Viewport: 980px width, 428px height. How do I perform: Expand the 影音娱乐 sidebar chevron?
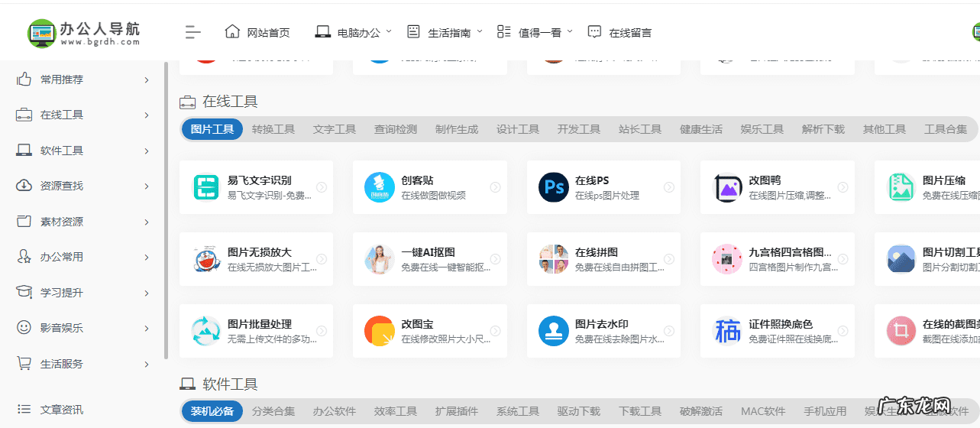tap(147, 329)
